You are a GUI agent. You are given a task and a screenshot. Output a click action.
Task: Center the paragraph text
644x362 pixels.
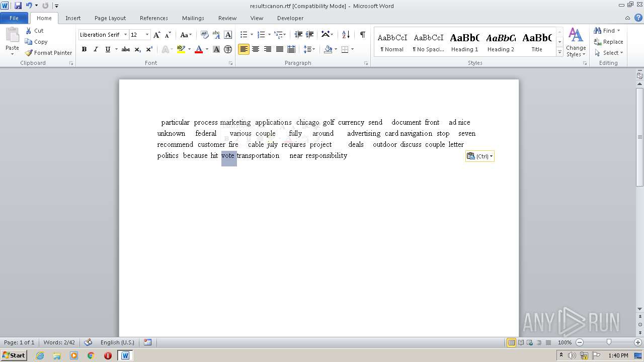click(256, 49)
